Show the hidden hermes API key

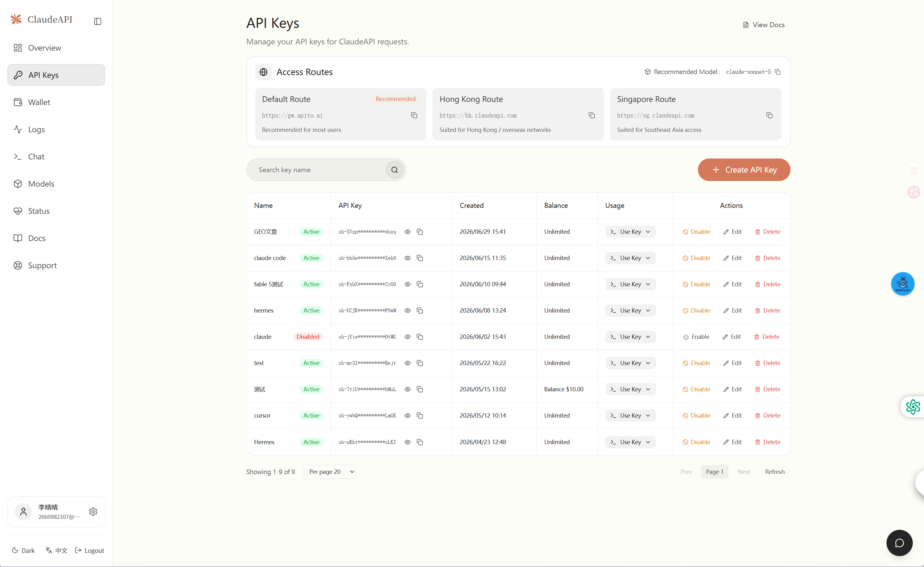407,310
